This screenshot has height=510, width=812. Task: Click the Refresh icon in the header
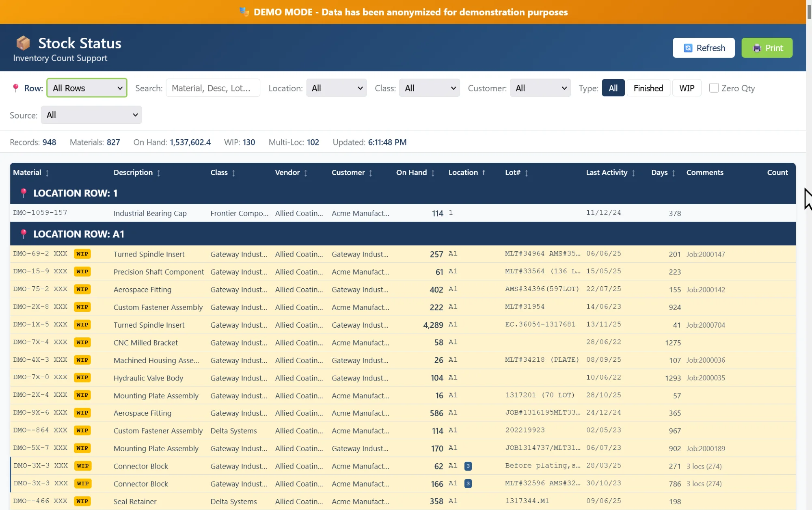coord(688,48)
